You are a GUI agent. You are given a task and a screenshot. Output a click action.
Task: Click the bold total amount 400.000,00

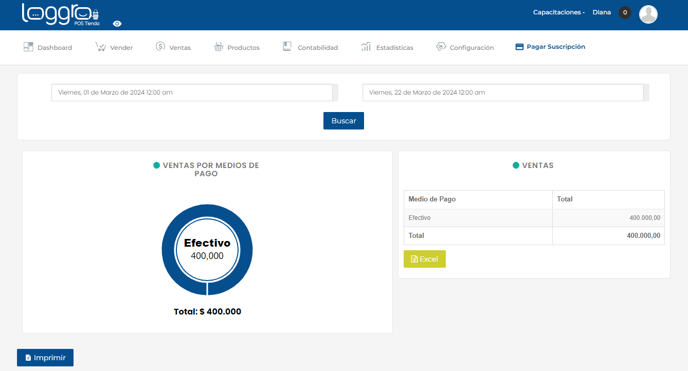643,235
